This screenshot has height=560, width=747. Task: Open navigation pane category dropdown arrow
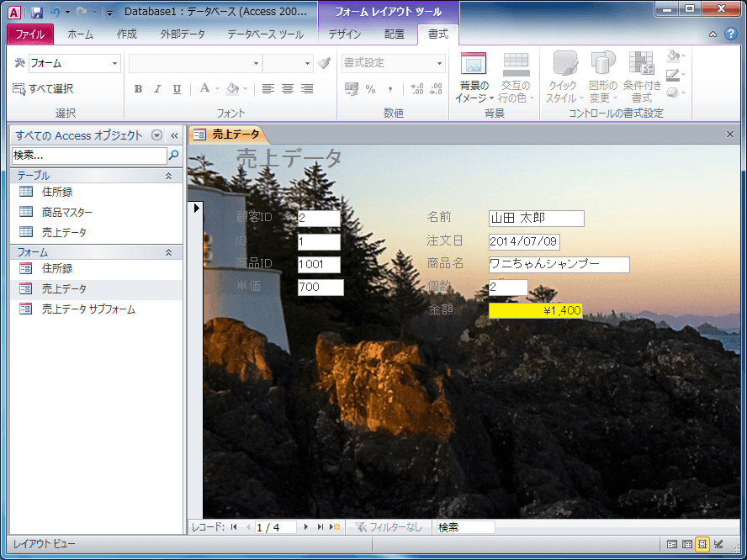tap(156, 135)
